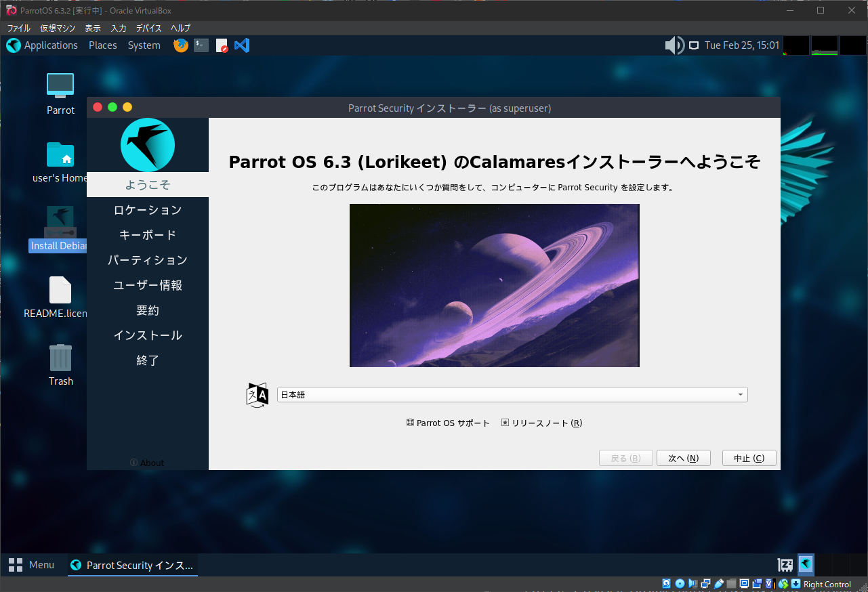Click the notepad icon with red badge
868x592 pixels.
pyautogui.click(x=222, y=45)
